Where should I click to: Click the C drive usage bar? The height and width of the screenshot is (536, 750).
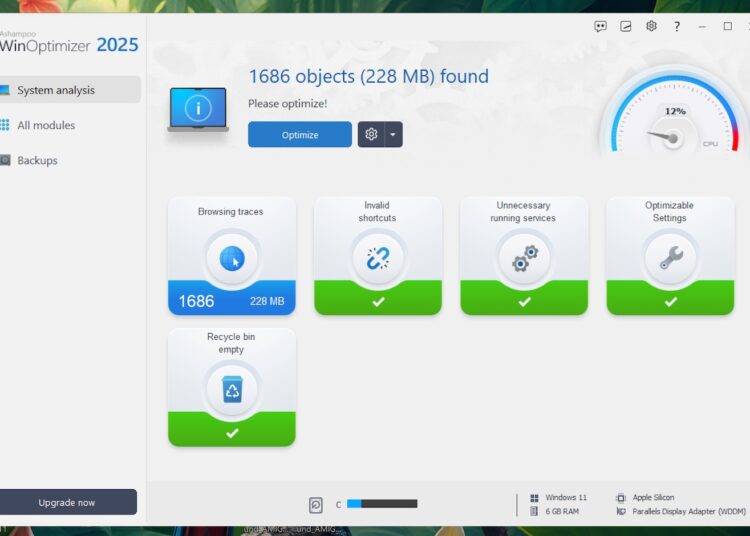click(382, 503)
